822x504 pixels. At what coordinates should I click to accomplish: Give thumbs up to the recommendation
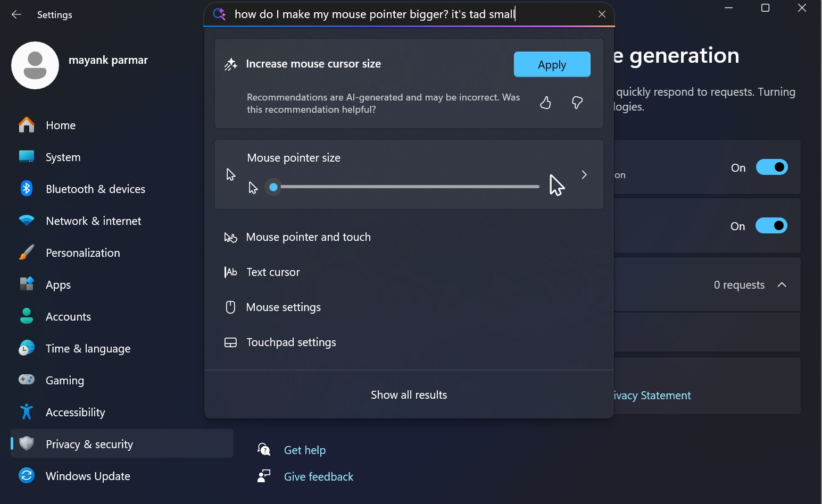pyautogui.click(x=545, y=103)
